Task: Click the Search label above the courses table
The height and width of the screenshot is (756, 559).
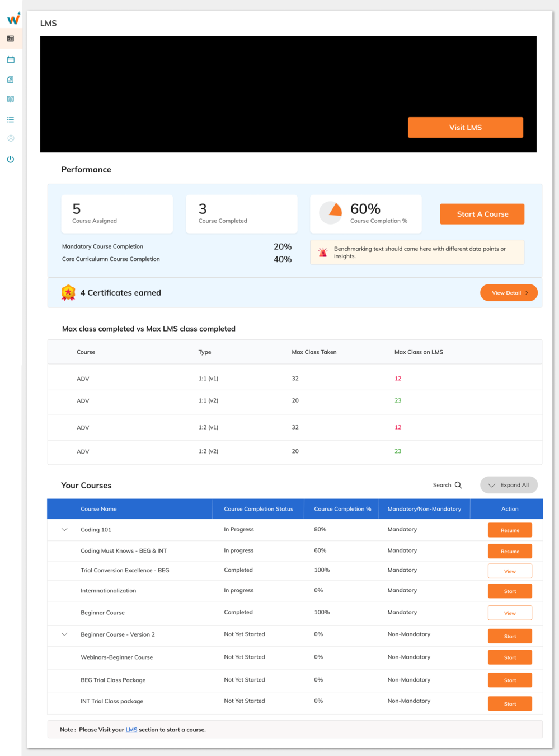Action: pos(442,485)
